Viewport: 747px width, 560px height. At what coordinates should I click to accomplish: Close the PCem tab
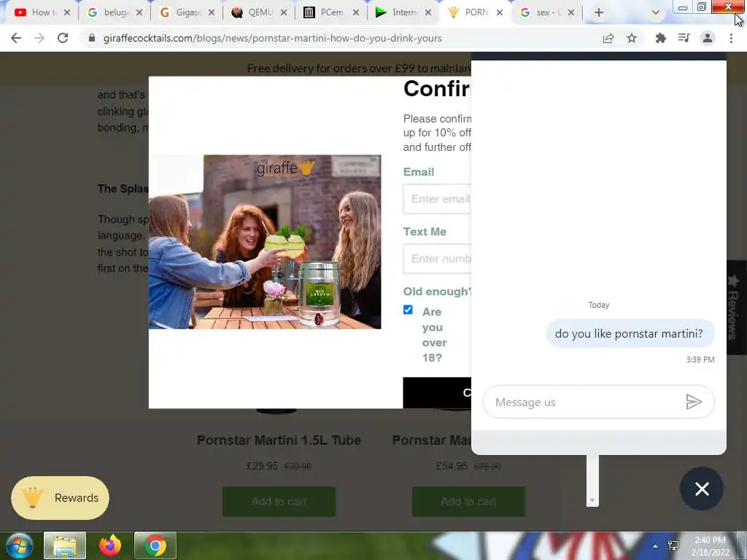click(x=356, y=13)
